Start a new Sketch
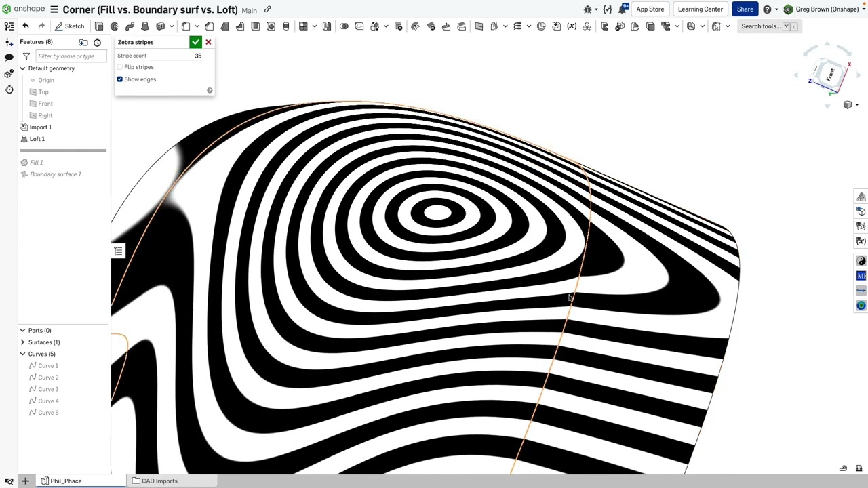Viewport: 868px width, 488px height. pos(70,26)
